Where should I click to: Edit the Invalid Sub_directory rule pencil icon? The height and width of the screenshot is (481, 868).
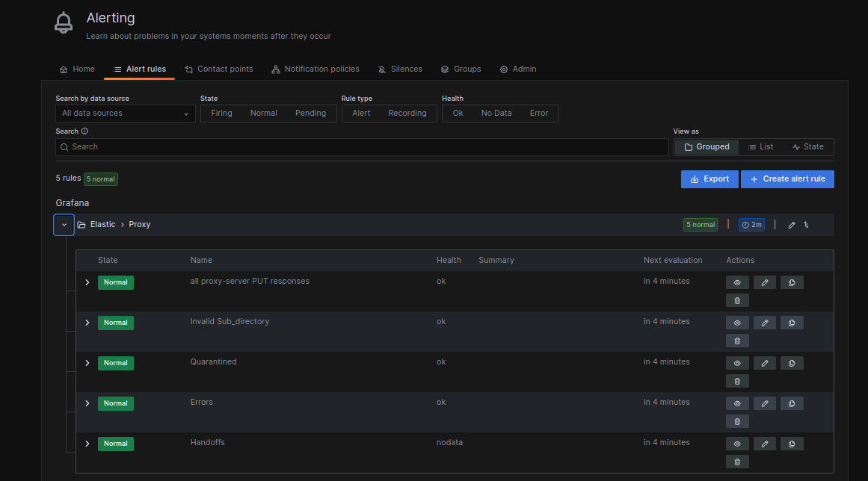pos(764,323)
